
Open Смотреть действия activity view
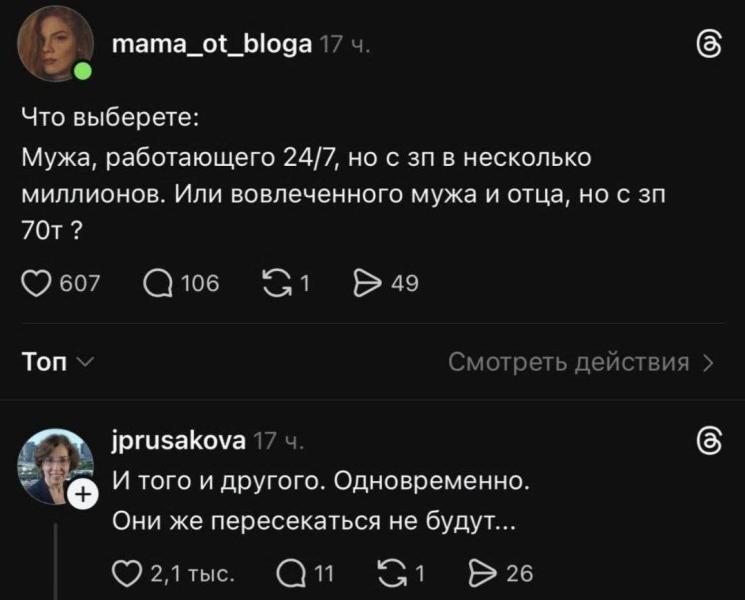[580, 362]
